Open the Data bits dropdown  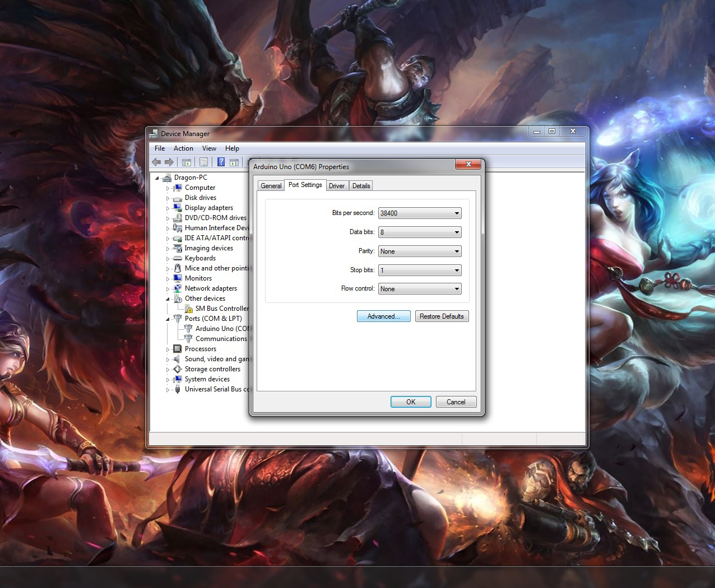420,232
